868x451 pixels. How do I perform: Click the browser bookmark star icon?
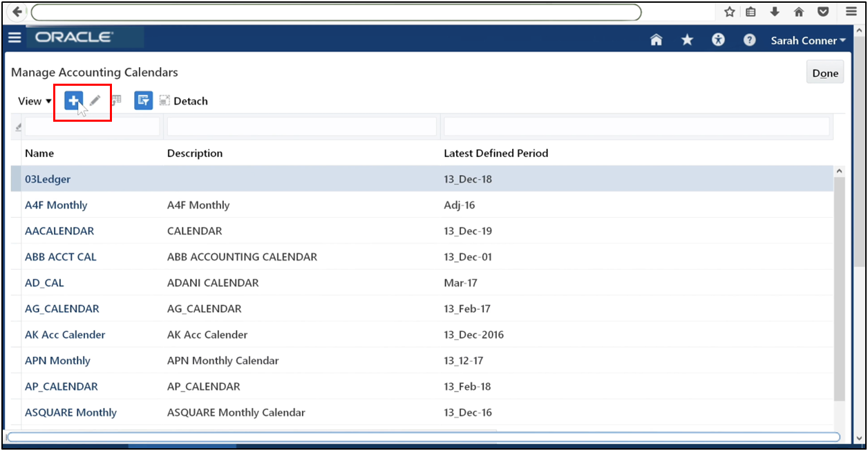pyautogui.click(x=728, y=12)
